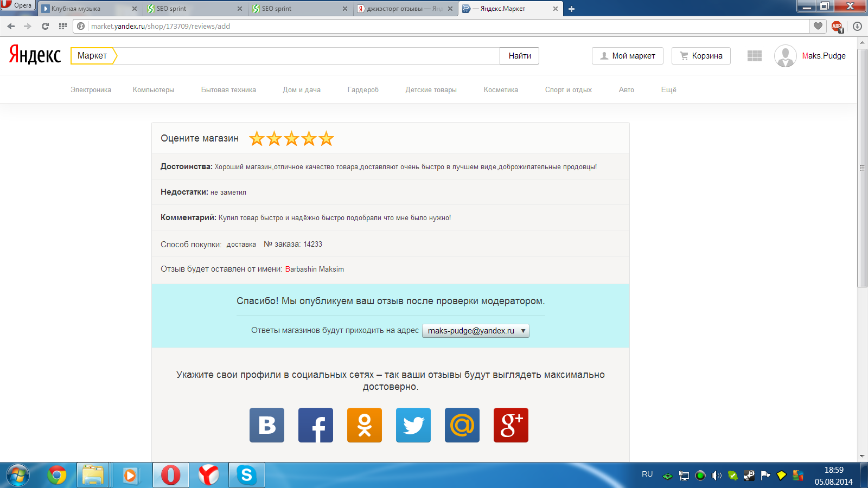Image resolution: width=868 pixels, height=488 pixels.
Task: Share profile via VKontakte icon
Action: click(267, 425)
